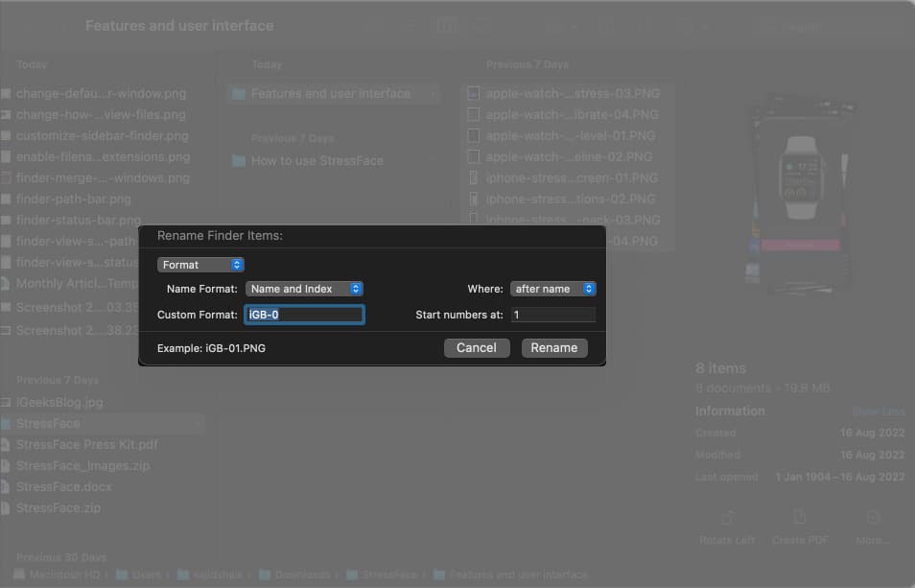Select the StressFace folder in first column
The height and width of the screenshot is (588, 915).
click(48, 424)
